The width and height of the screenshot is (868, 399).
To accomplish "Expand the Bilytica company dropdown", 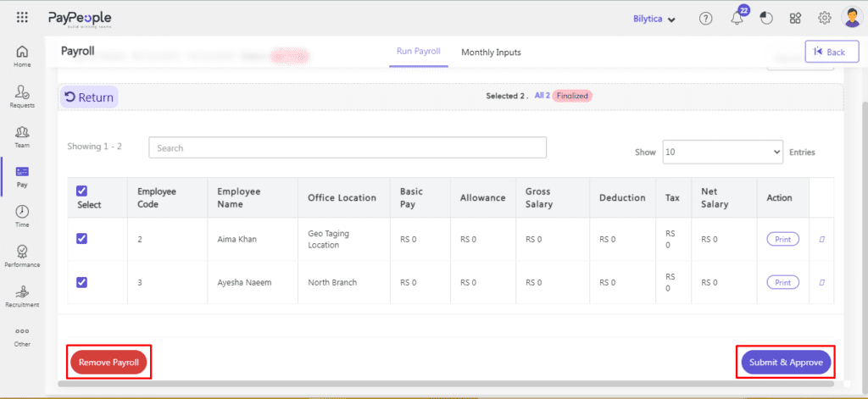I will 654,19.
